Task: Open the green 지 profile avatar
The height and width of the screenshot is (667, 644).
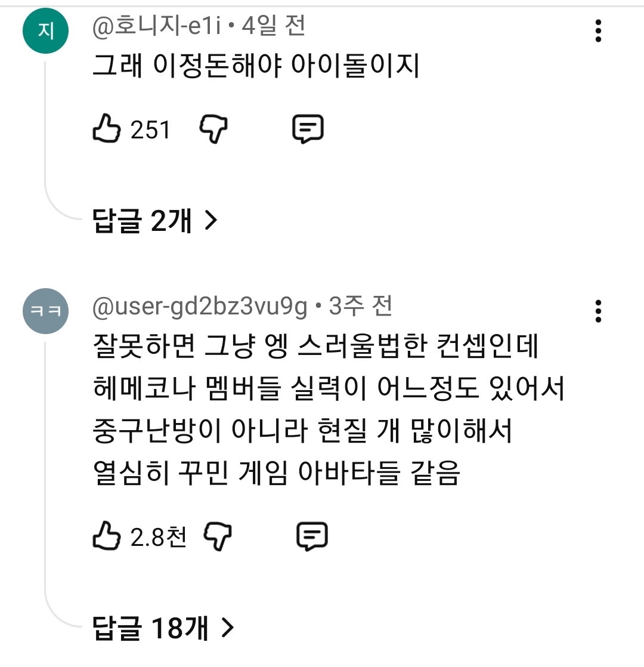Action: click(45, 31)
